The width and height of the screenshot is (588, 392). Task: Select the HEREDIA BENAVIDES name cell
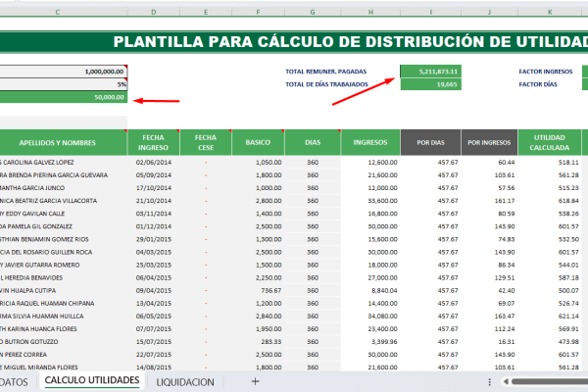[64, 277]
